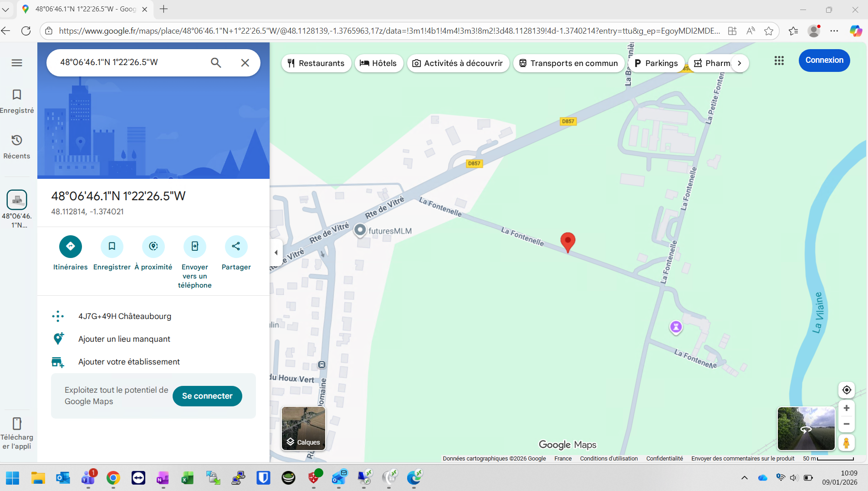This screenshot has height=491, width=868.
Task: Open the Récents history panel
Action: click(x=17, y=147)
